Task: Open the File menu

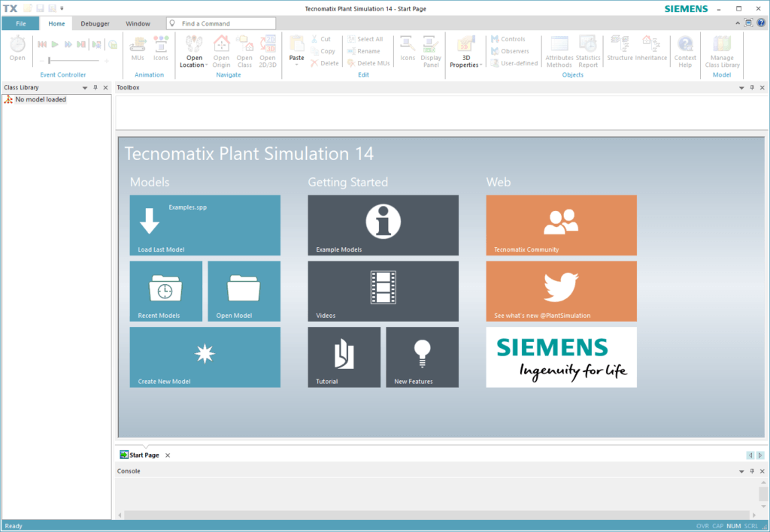Action: 20,23
